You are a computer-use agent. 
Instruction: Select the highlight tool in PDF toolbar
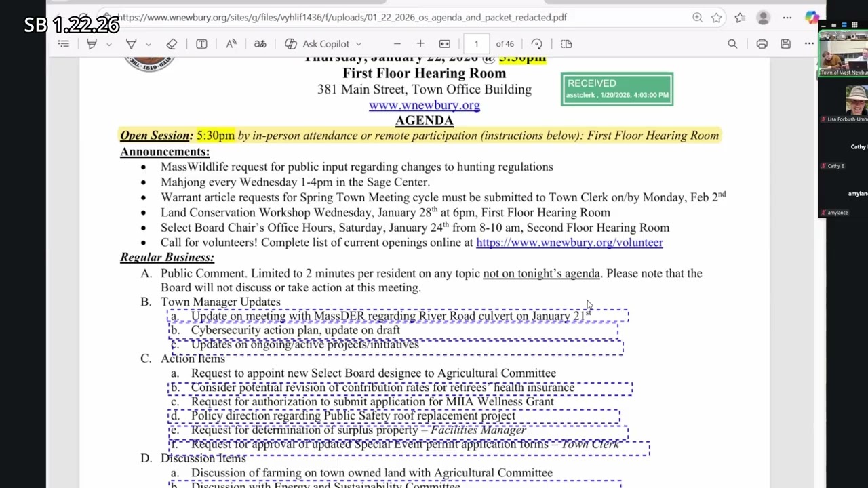[x=92, y=44]
